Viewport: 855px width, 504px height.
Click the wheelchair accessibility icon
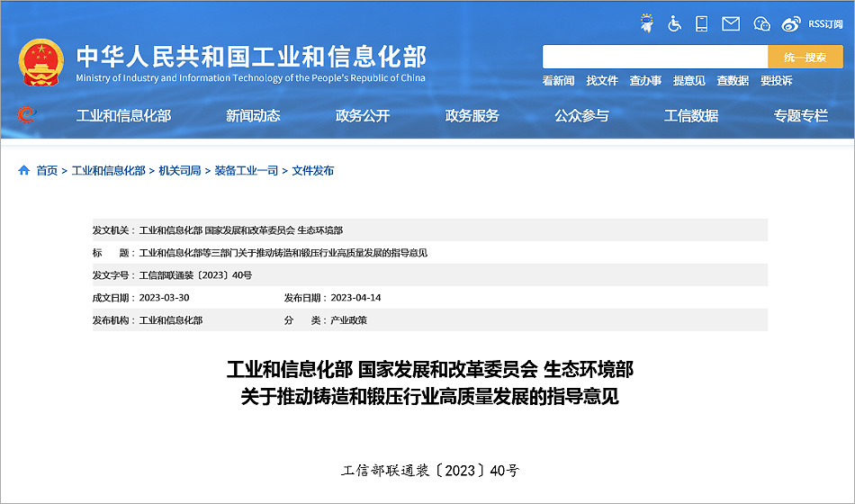point(674,23)
